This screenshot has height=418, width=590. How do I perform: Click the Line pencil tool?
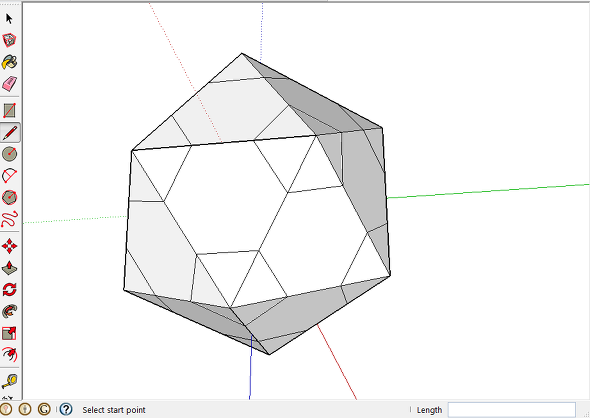coord(10,132)
